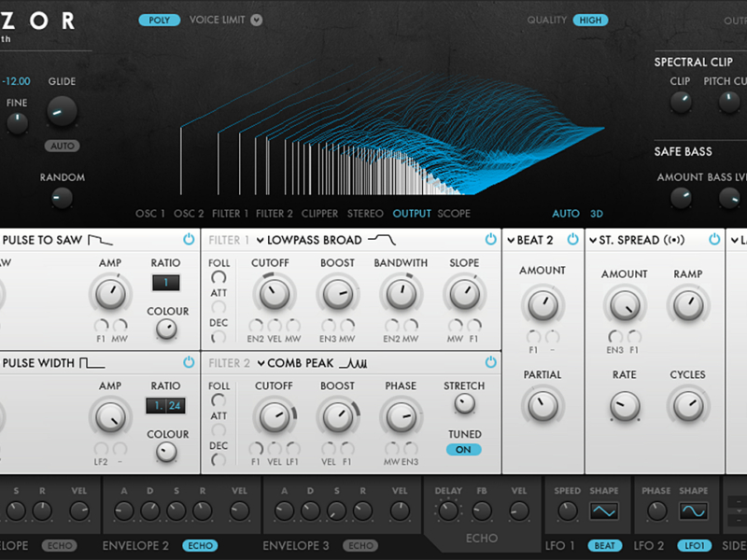Show the CLIPPER view tab

(320, 214)
